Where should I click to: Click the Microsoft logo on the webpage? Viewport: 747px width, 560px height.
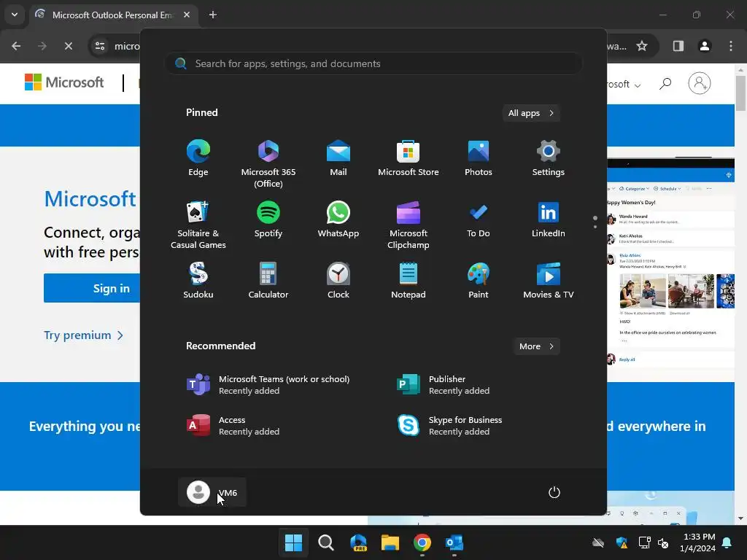tap(64, 82)
